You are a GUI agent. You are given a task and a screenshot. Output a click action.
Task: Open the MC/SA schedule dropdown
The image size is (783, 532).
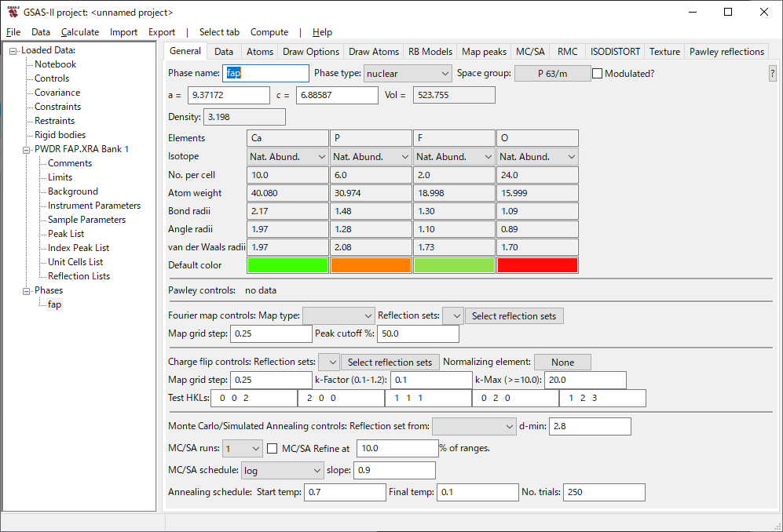click(282, 471)
